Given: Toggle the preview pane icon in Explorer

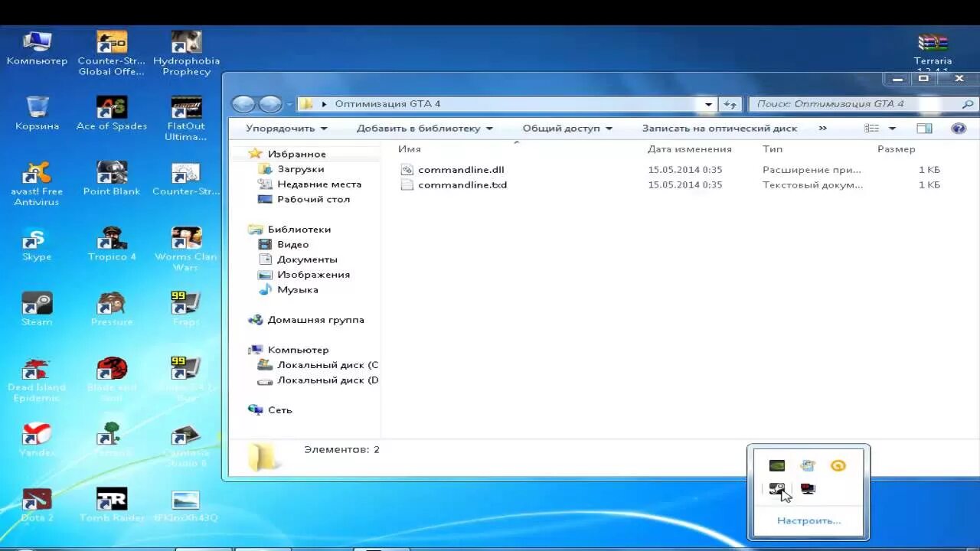Looking at the screenshot, I should tap(924, 129).
